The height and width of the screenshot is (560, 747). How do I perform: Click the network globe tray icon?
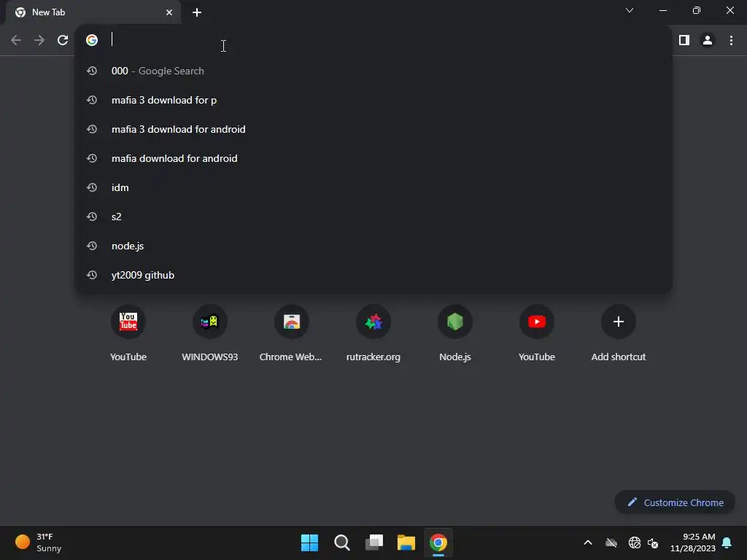(635, 542)
